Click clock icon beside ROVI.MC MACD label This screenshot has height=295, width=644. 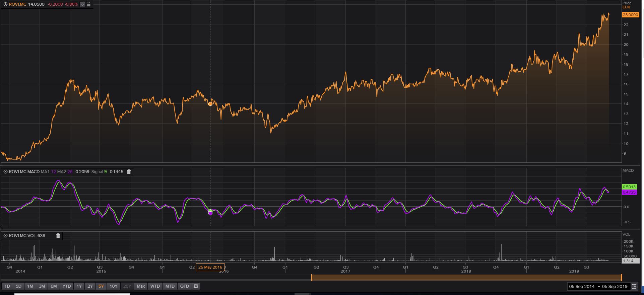(5, 172)
